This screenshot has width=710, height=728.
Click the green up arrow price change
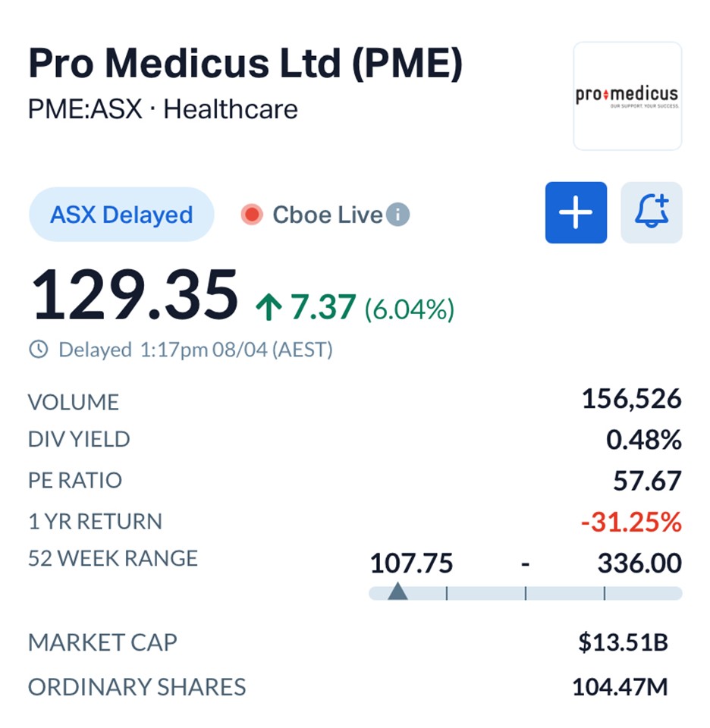click(268, 308)
